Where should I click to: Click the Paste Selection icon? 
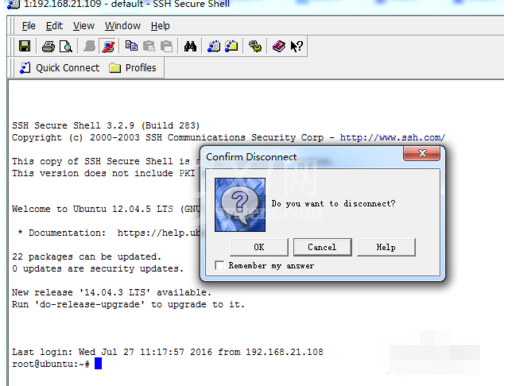click(x=167, y=46)
